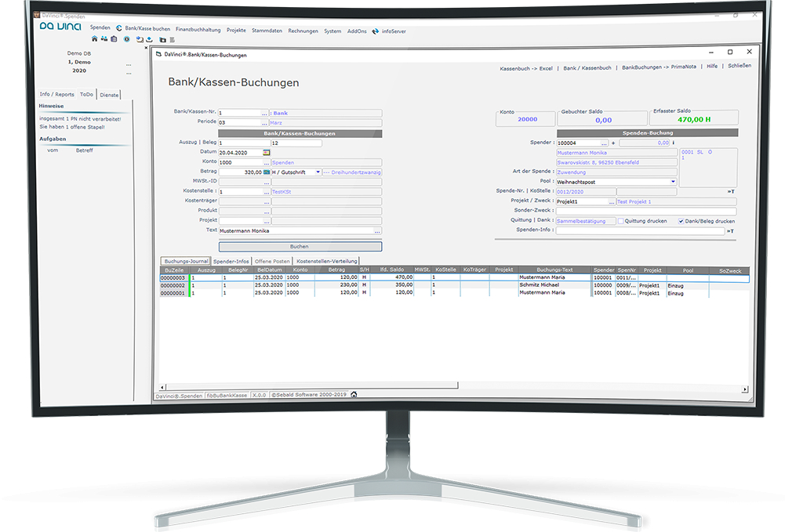The height and width of the screenshot is (532, 785).
Task: Open lookup dots for Spender 100004
Action: click(x=605, y=143)
